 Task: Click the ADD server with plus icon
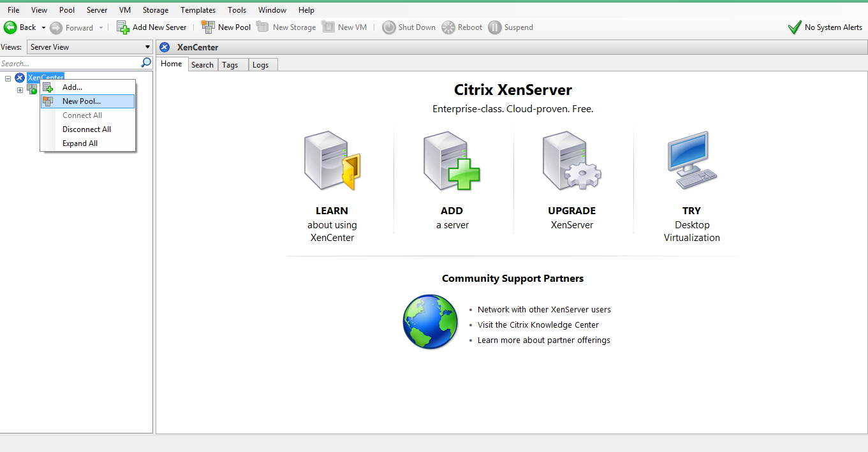[x=452, y=161]
